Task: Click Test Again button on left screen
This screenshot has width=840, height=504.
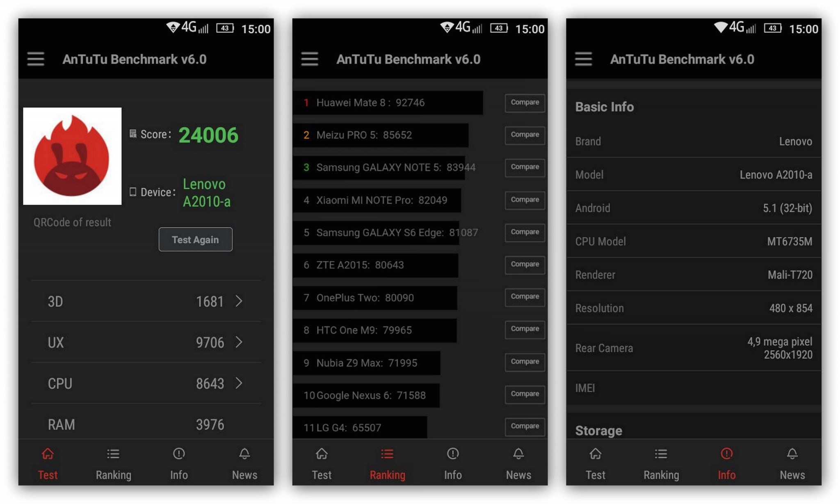Action: pyautogui.click(x=194, y=239)
